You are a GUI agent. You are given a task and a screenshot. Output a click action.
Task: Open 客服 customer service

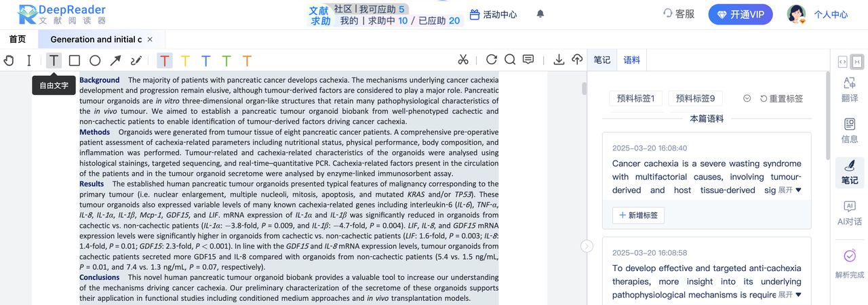(x=679, y=14)
